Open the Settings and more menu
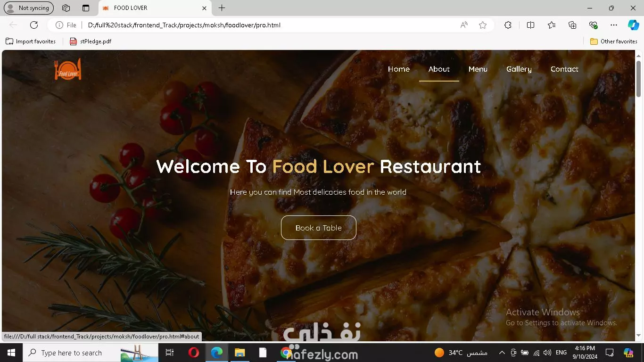Image resolution: width=644 pixels, height=362 pixels. pyautogui.click(x=613, y=25)
